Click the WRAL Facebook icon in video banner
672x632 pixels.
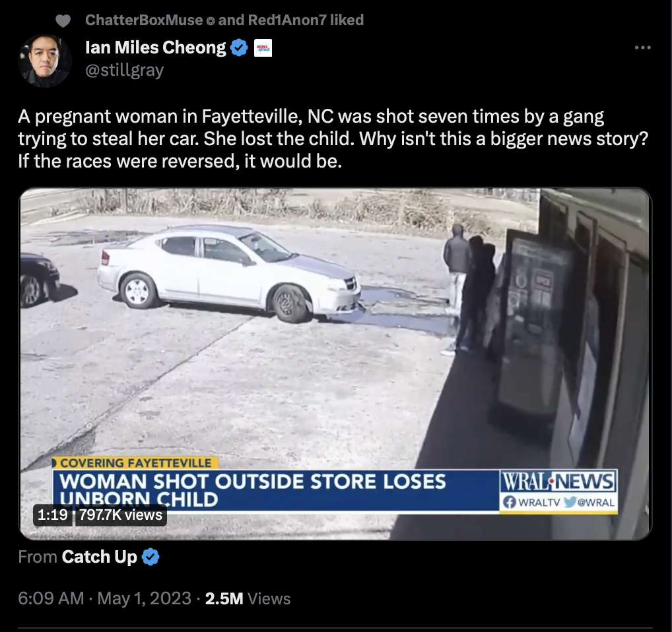[x=509, y=502]
